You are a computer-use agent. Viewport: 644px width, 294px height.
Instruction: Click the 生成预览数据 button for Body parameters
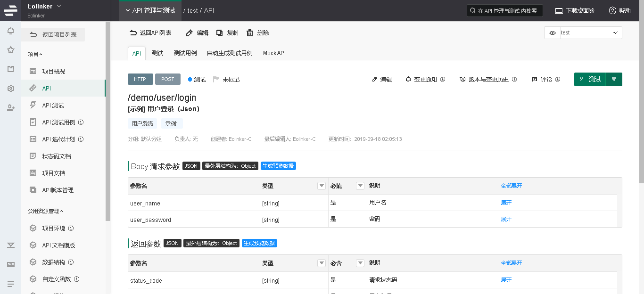point(278,166)
